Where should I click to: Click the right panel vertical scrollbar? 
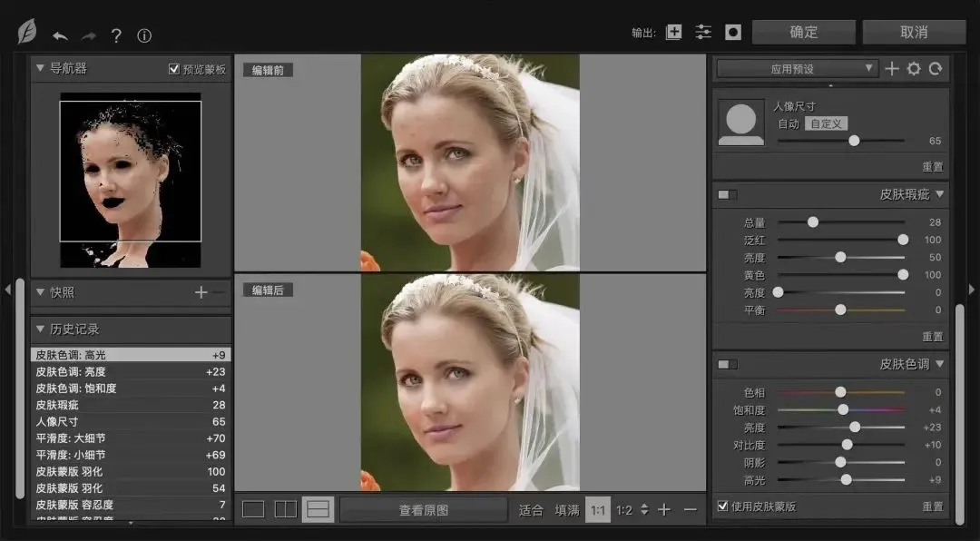[x=959, y=414]
